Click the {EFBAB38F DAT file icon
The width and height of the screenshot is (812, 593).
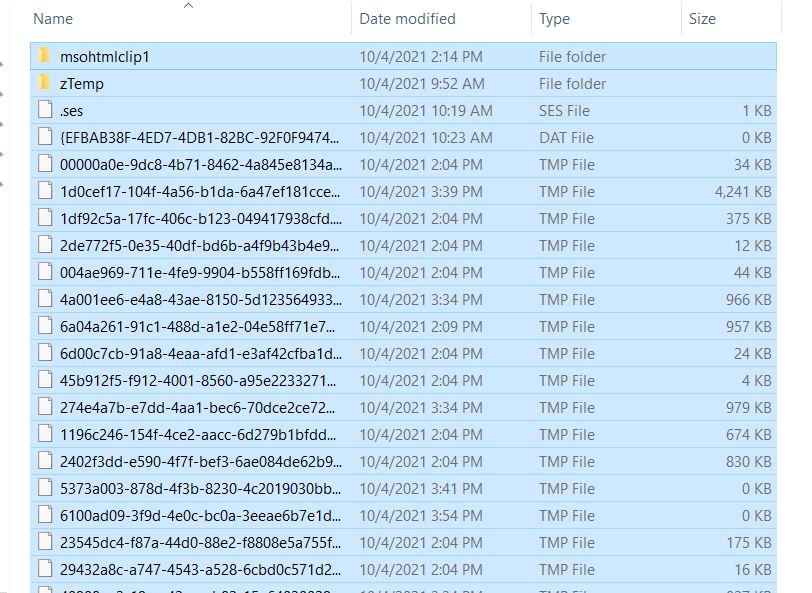point(44,138)
